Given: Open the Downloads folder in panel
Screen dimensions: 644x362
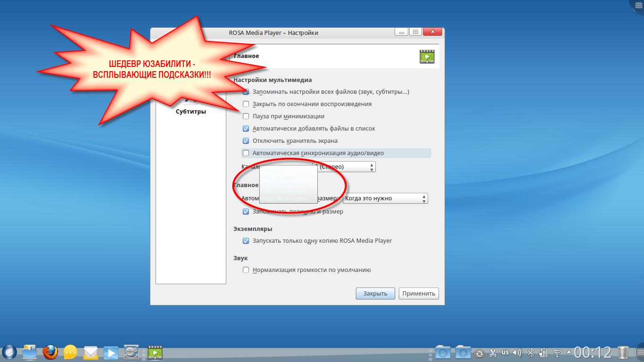Looking at the screenshot, I should (x=463, y=352).
